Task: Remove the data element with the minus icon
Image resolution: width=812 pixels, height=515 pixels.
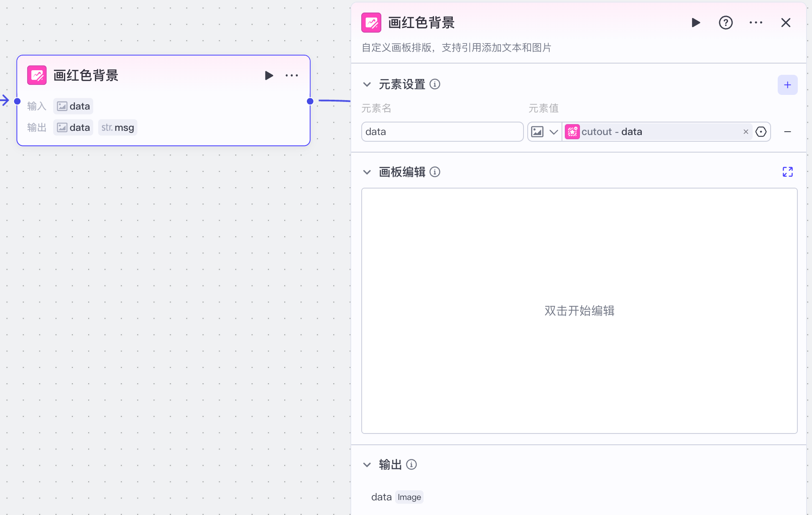Action: [787, 132]
